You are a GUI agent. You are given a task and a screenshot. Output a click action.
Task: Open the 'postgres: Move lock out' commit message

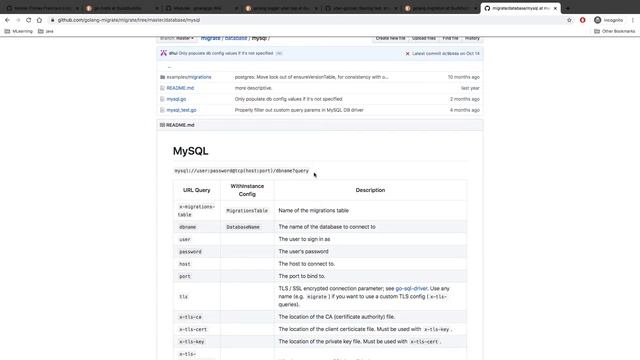(311, 77)
